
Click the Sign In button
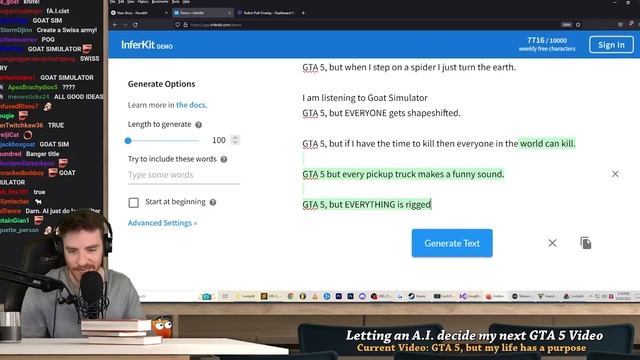click(611, 44)
